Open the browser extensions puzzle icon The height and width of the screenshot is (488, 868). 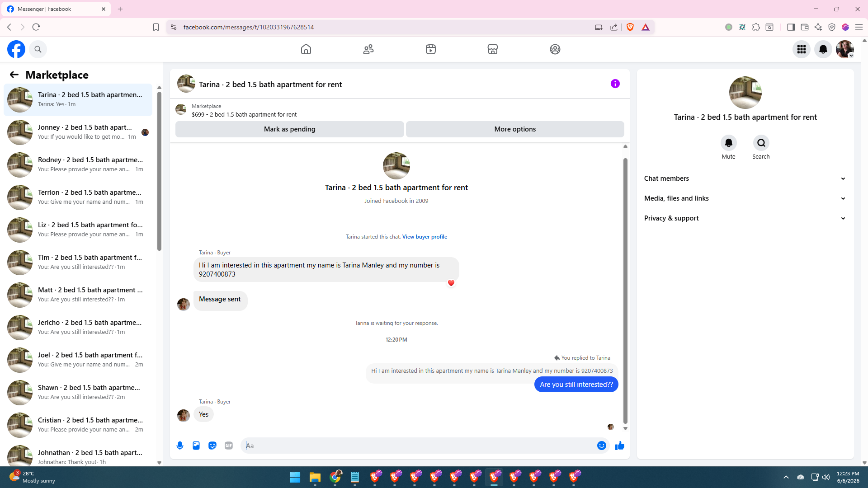[756, 27]
